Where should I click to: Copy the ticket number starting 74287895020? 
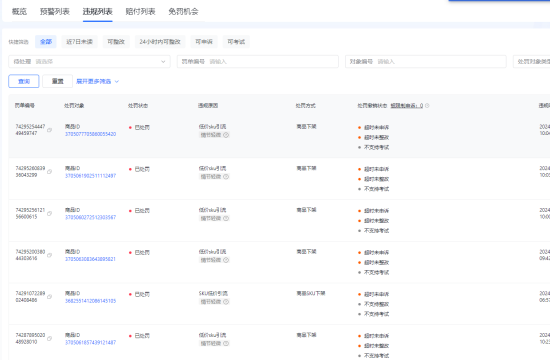49,339
